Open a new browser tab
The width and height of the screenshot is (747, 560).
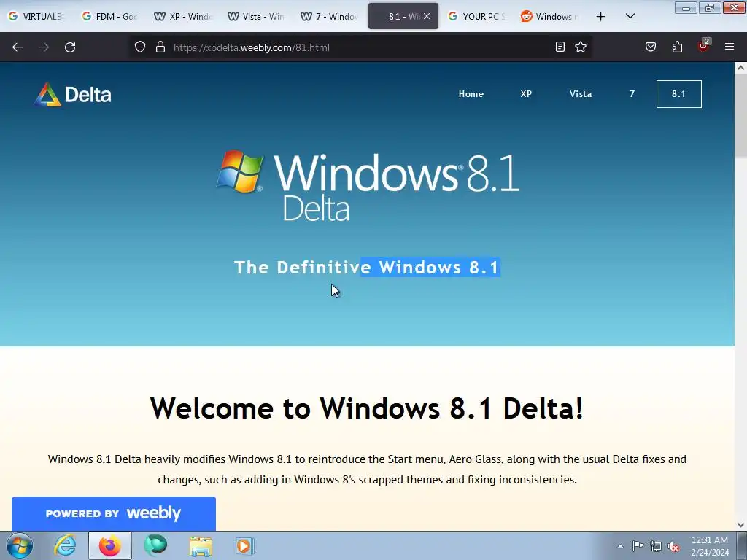click(601, 17)
